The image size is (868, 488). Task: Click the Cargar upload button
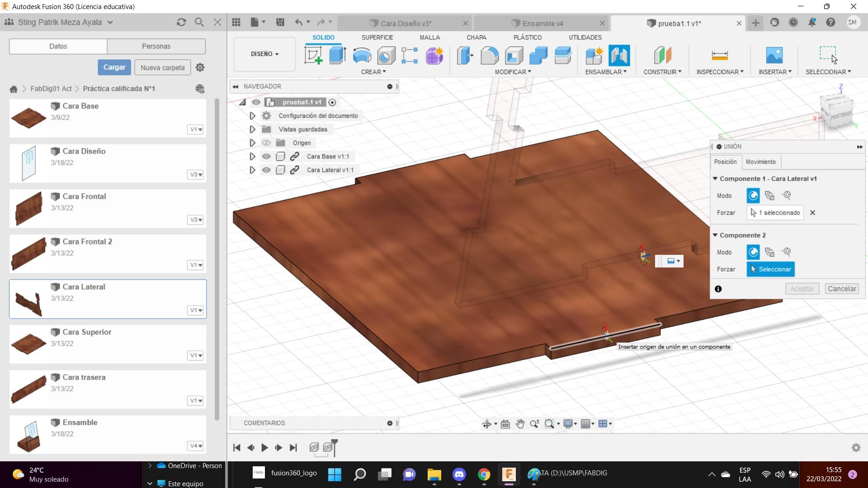(114, 67)
